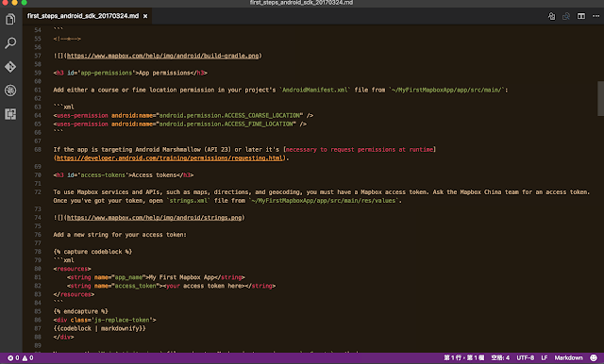Open changes icon in editor title bar

pyautogui.click(x=566, y=16)
